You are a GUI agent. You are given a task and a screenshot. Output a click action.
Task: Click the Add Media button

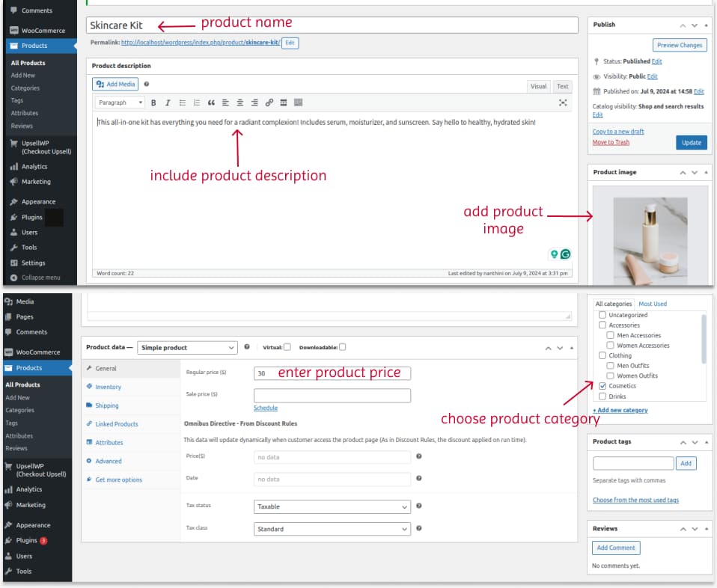[x=115, y=84]
